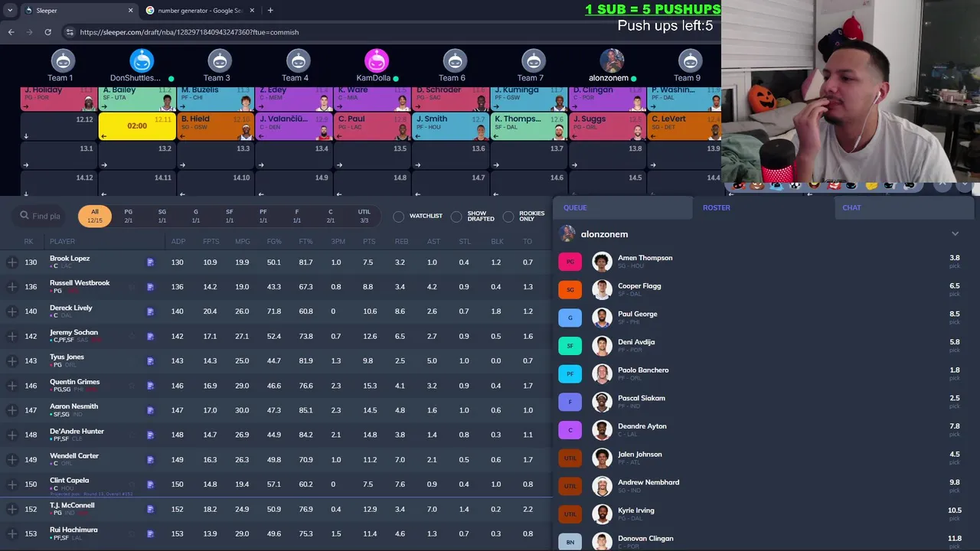Screen dimensions: 980x551
Task: Open Aaron Nesmith's player notes icon
Action: pos(150,410)
